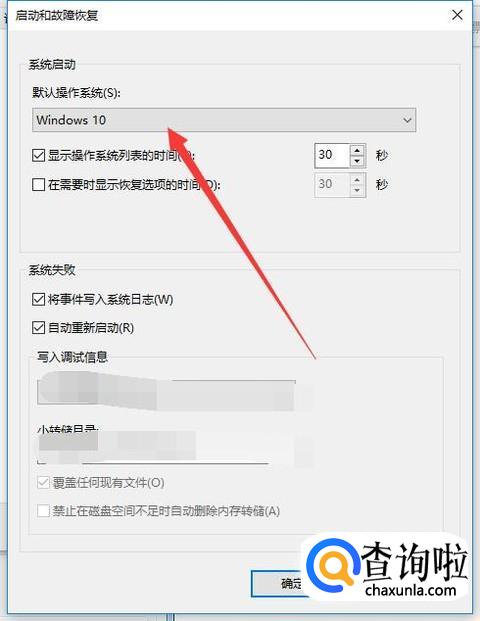Open the default operating system dropdown

[224, 120]
